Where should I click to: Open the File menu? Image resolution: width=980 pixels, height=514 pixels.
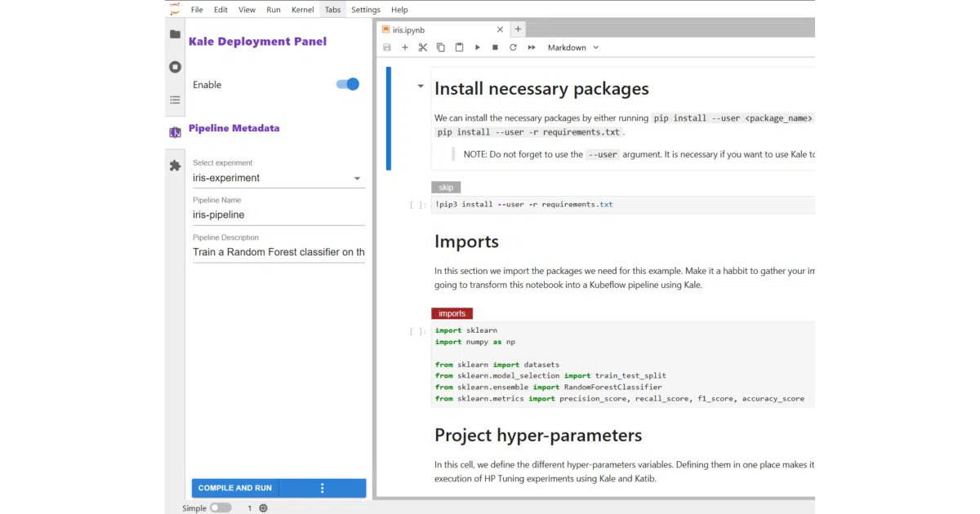(x=197, y=10)
